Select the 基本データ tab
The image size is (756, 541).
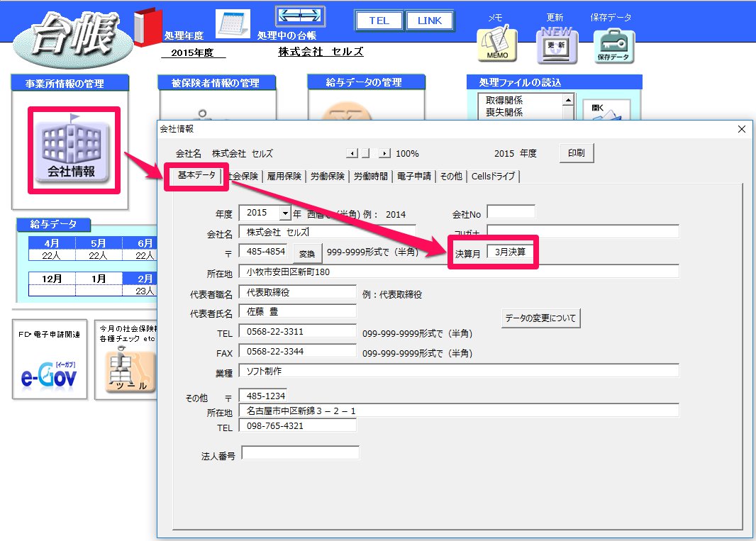(x=196, y=175)
